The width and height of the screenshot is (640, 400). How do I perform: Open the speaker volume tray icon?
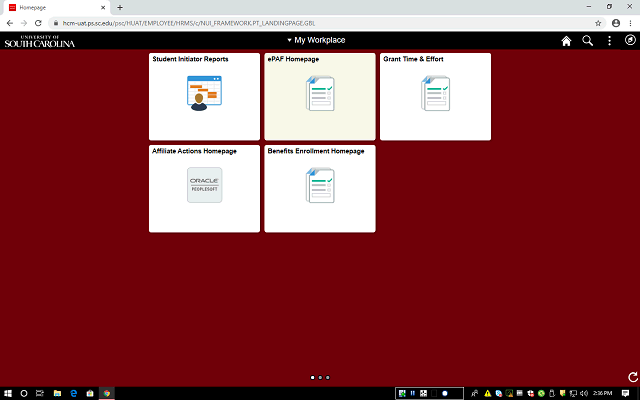click(x=584, y=393)
